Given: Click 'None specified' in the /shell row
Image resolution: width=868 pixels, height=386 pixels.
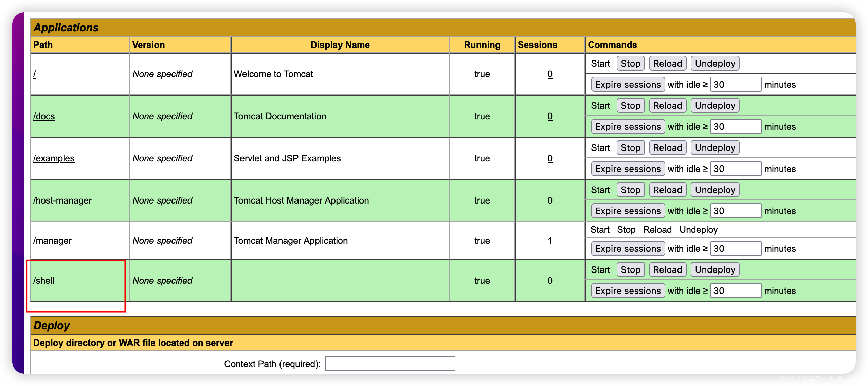Looking at the screenshot, I should coord(162,281).
